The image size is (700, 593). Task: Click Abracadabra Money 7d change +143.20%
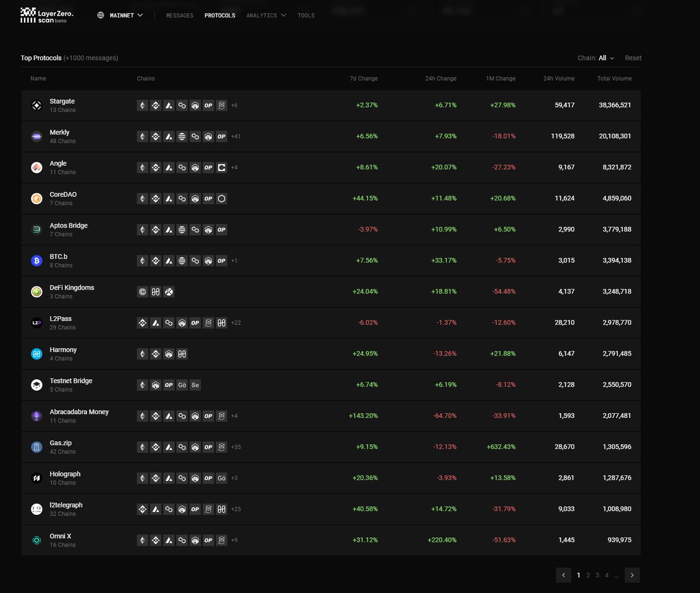[363, 416]
